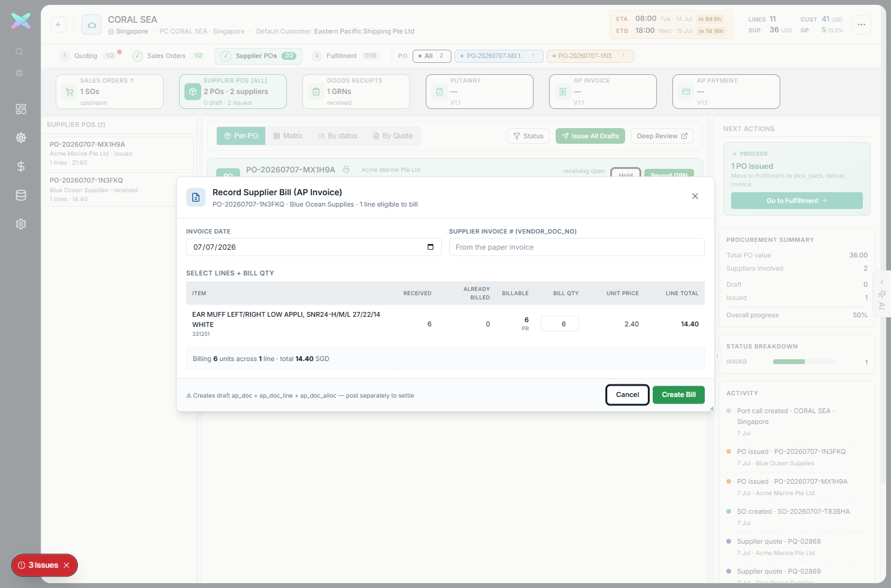Open search from the left sidebar
Screen dimensions: 891x588
(19, 51)
